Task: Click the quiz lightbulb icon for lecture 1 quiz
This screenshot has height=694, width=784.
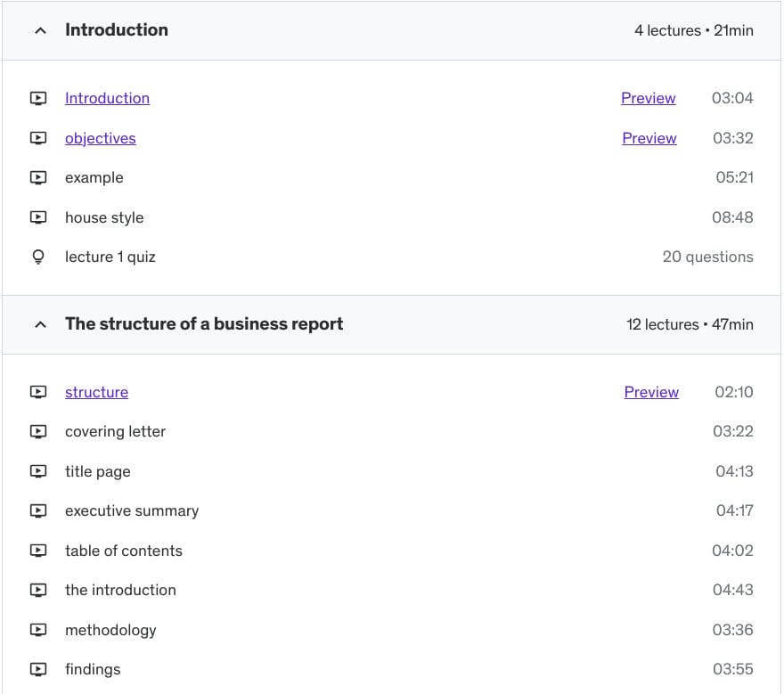Action: coord(38,257)
